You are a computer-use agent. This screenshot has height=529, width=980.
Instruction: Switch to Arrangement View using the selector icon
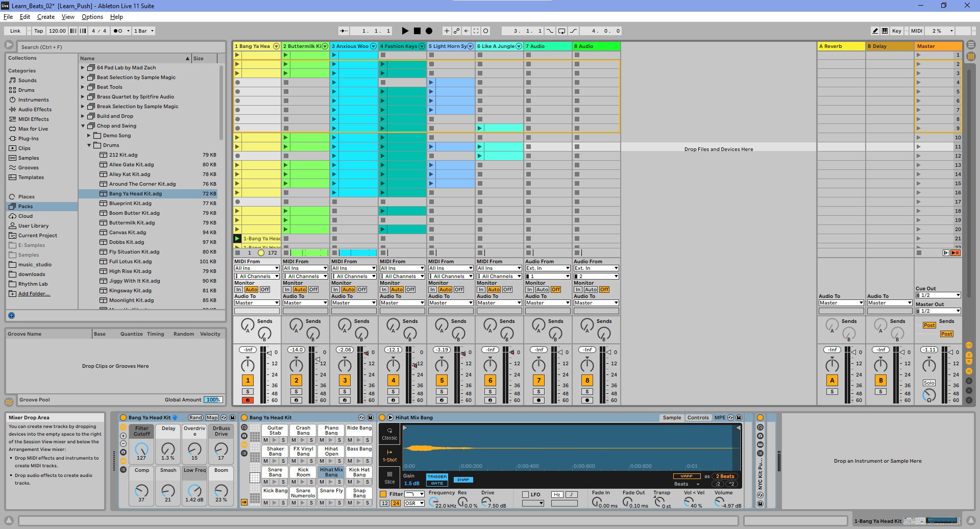click(971, 45)
